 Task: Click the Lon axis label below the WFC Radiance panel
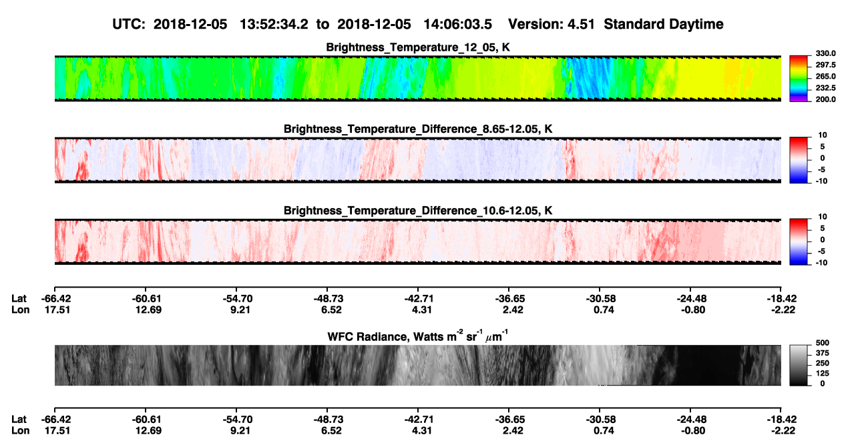20,430
